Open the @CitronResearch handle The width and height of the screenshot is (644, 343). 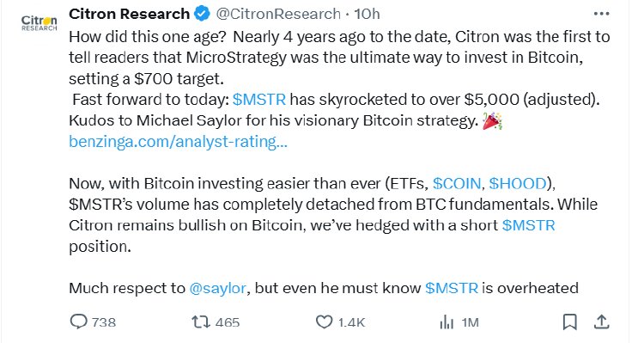tap(278, 14)
